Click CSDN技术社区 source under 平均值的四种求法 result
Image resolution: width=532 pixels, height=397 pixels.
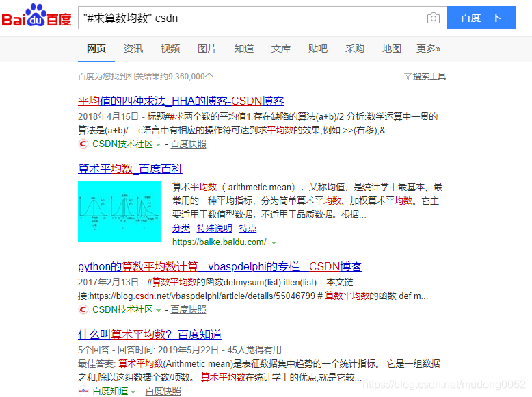(x=122, y=144)
